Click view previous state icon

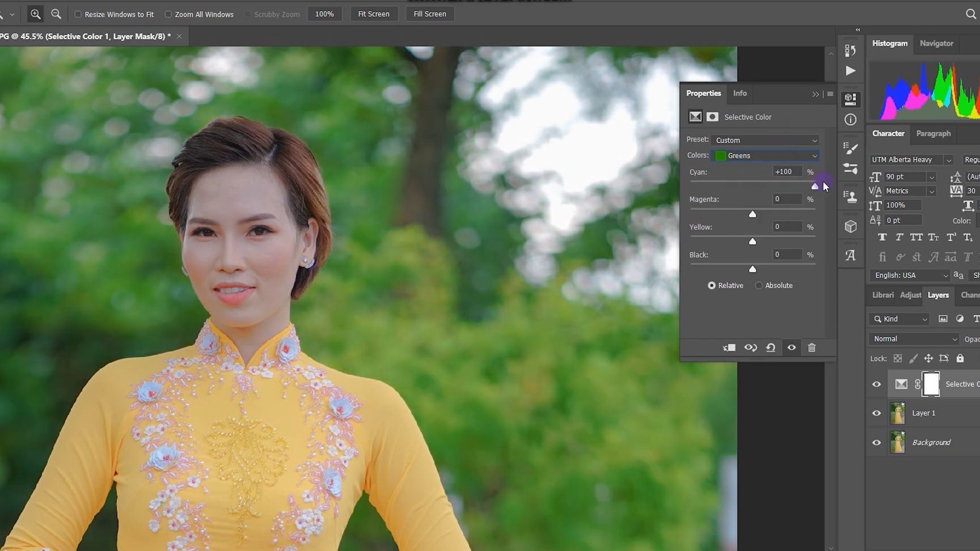750,347
